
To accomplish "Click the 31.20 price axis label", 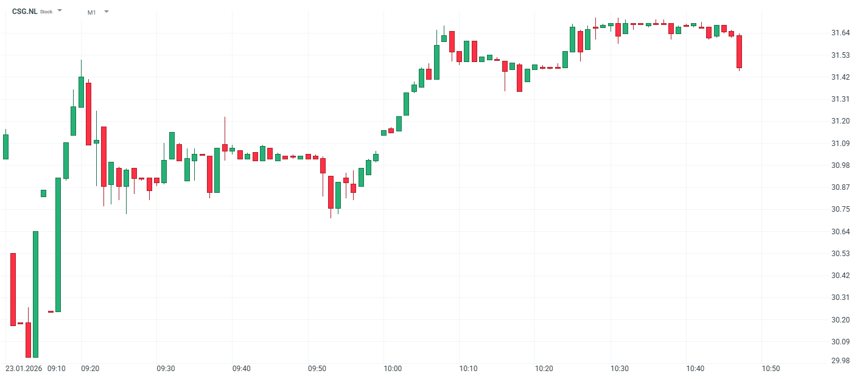I will click(x=840, y=121).
